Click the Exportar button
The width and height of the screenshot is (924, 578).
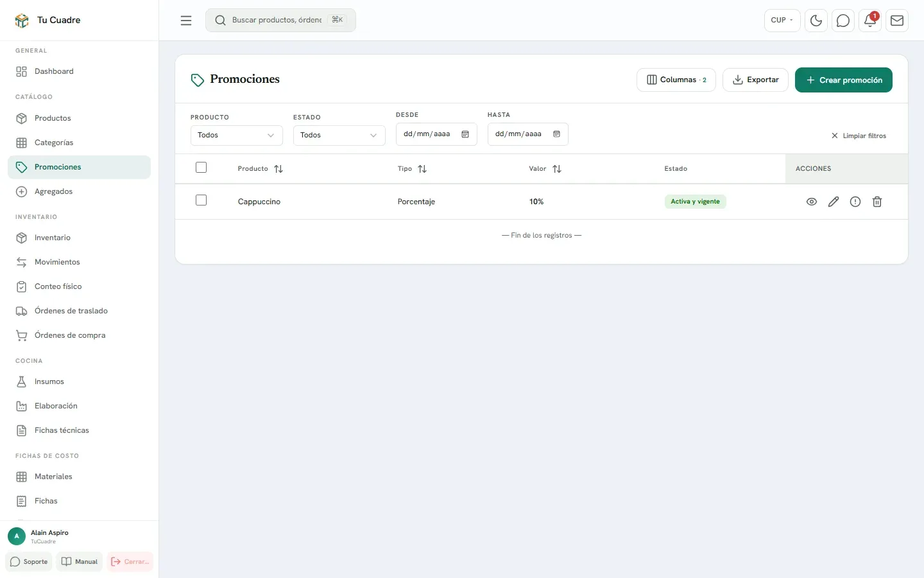755,80
